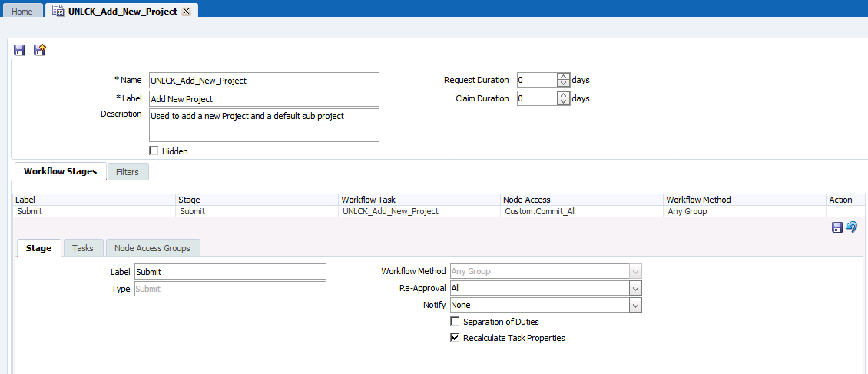Viewport: 868px width, 374px height.
Task: Uncheck Recalculate Task Properties
Action: (x=456, y=338)
